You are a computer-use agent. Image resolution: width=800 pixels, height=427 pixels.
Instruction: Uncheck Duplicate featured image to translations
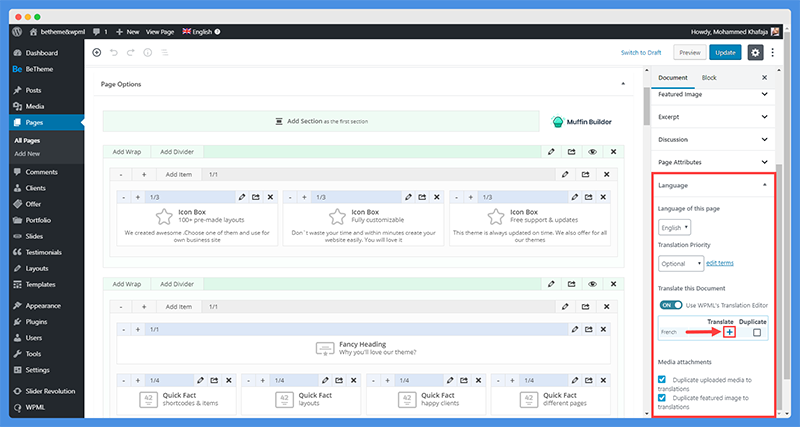point(662,397)
